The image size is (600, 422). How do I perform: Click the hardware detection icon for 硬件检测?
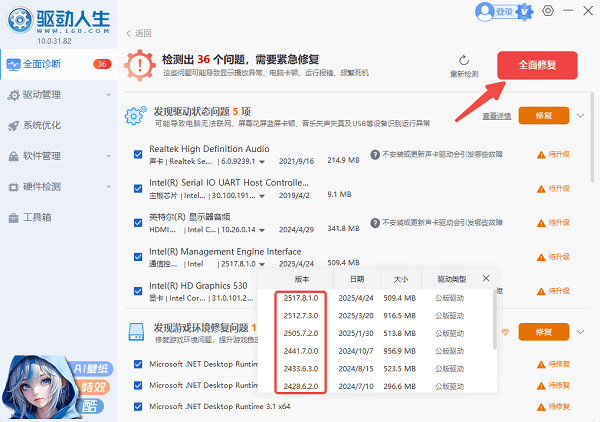pos(13,186)
